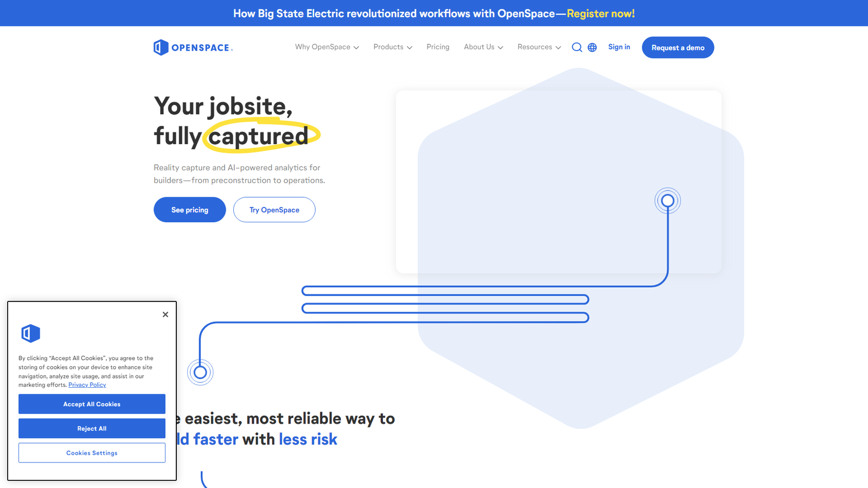Expand the Resources dropdown menu

coord(539,47)
